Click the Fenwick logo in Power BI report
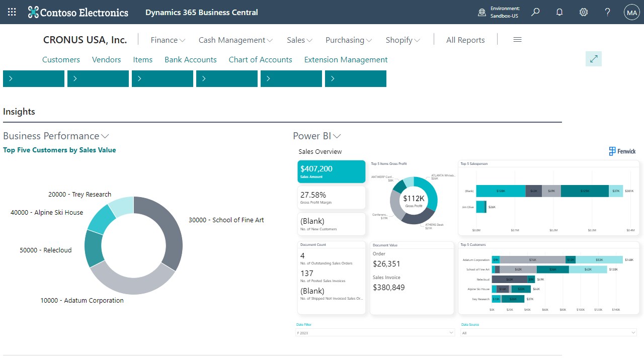The width and height of the screenshot is (644, 362). pos(622,151)
